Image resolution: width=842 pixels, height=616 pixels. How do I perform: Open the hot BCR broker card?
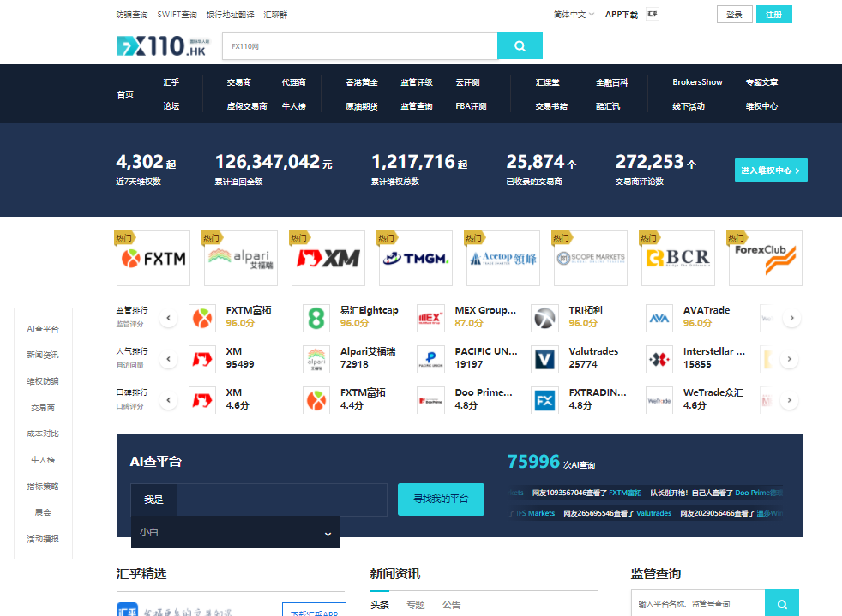point(678,258)
